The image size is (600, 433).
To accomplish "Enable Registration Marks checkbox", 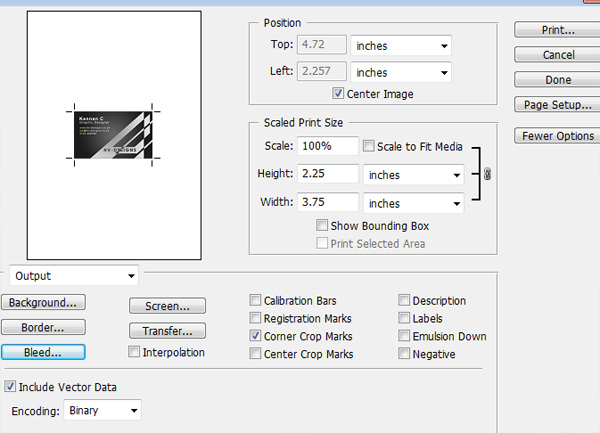I will 255,318.
